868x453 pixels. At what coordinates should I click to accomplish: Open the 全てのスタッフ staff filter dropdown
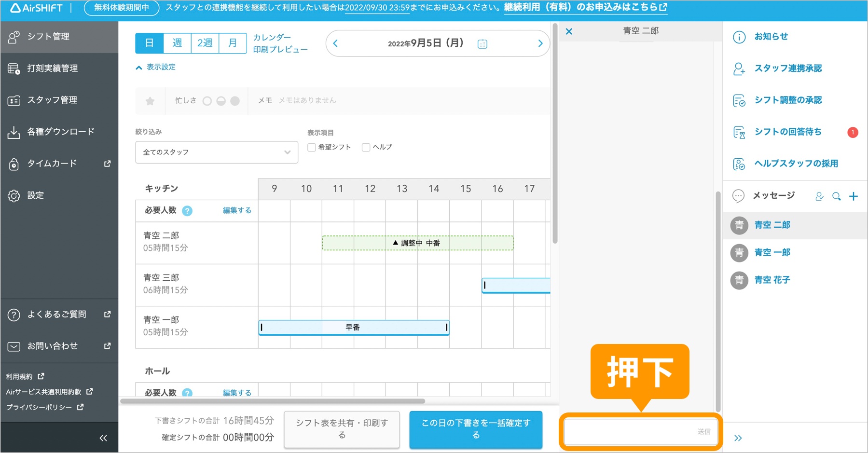(216, 152)
